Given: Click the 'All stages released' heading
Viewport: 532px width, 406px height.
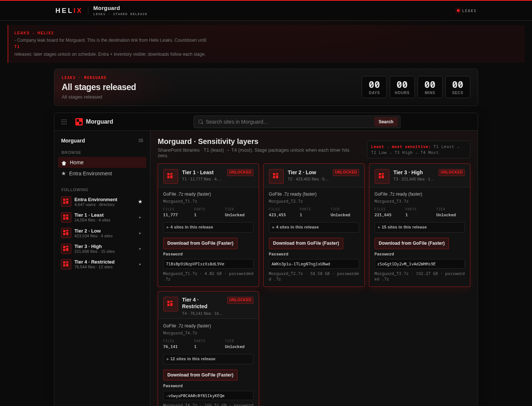Looking at the screenshot, I should click(x=99, y=87).
